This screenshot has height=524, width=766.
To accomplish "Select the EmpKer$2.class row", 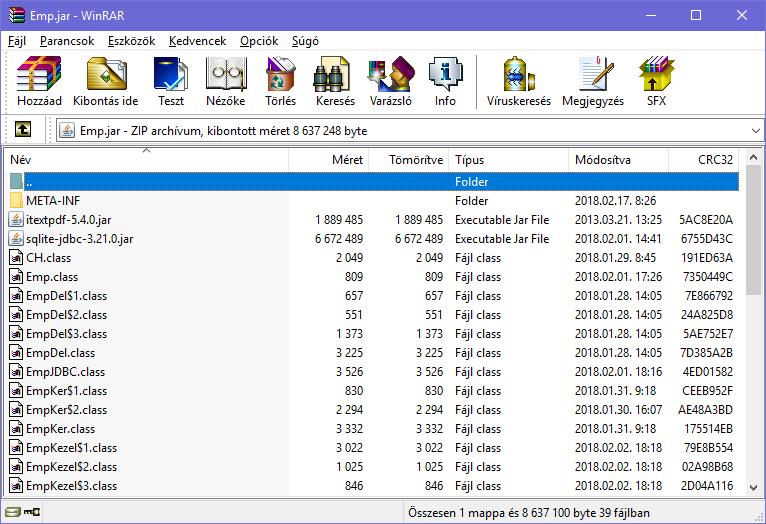I will (374, 410).
